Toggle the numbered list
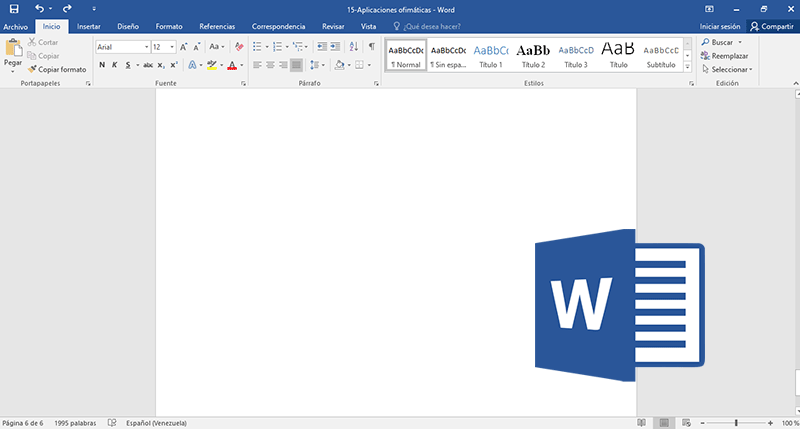 278,47
